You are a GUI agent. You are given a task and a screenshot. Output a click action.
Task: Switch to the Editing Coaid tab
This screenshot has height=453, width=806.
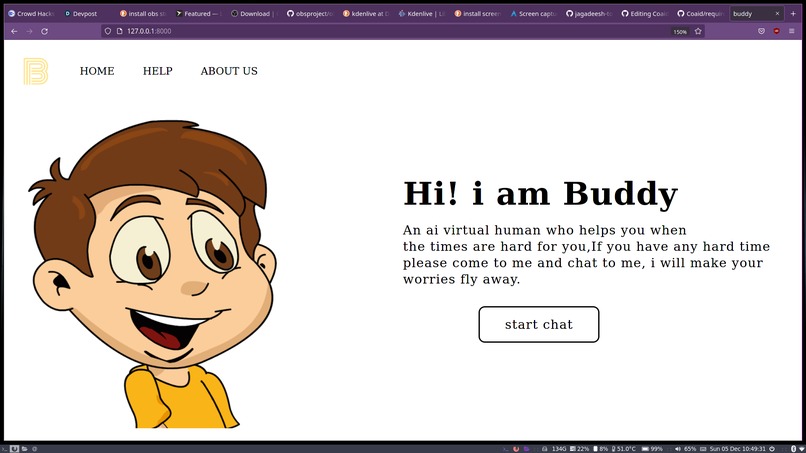tap(644, 14)
